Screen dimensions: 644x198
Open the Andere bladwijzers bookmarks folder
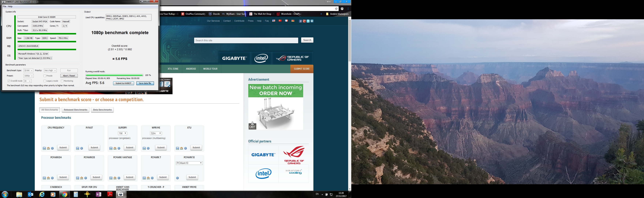337,14
